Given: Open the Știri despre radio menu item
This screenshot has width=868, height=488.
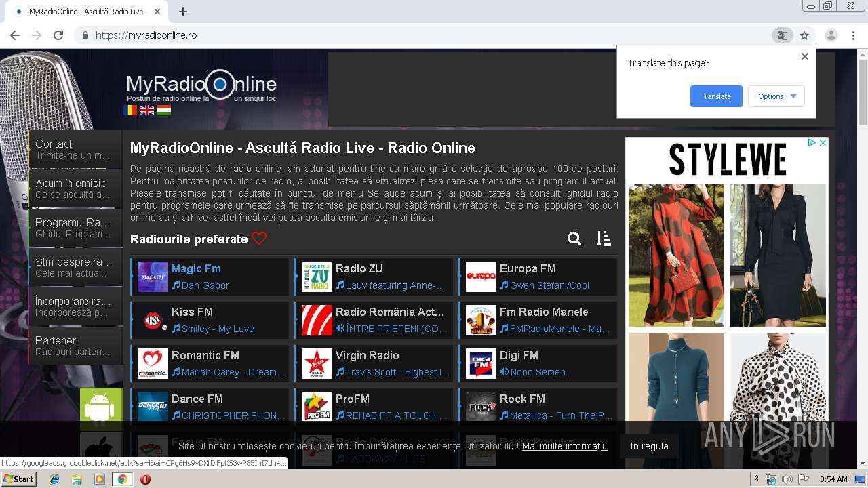Looking at the screenshot, I should click(75, 267).
